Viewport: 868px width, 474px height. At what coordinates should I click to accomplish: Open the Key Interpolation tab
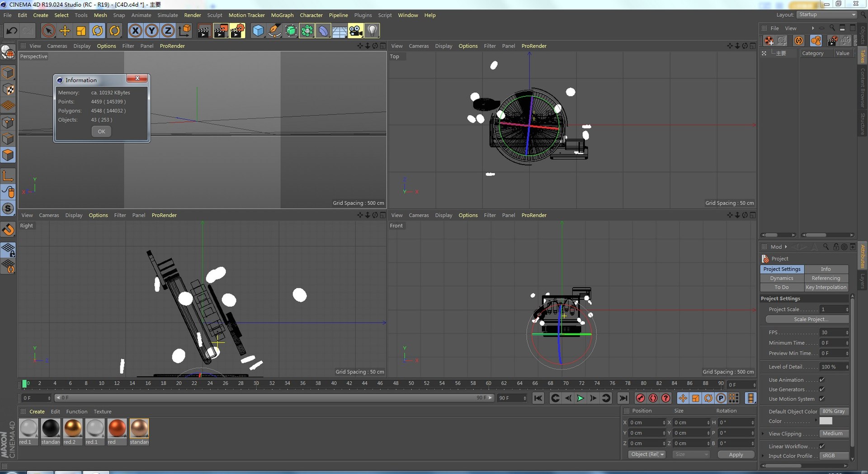[x=826, y=287]
